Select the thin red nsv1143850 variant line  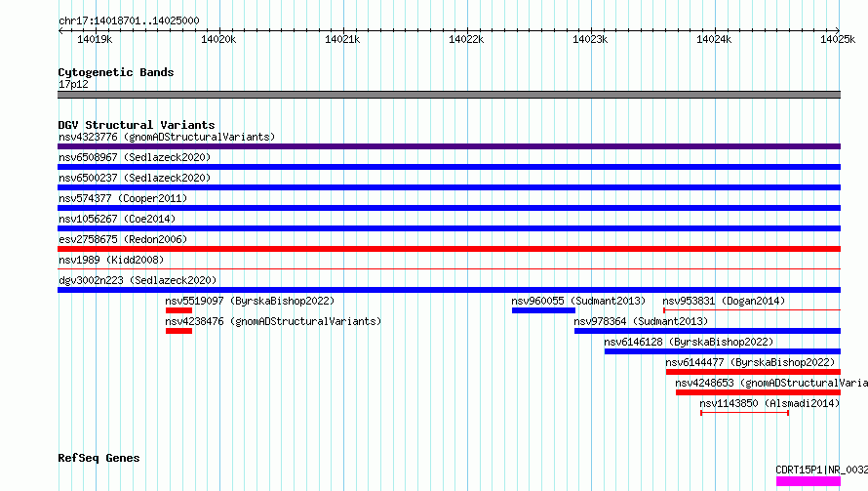point(744,413)
